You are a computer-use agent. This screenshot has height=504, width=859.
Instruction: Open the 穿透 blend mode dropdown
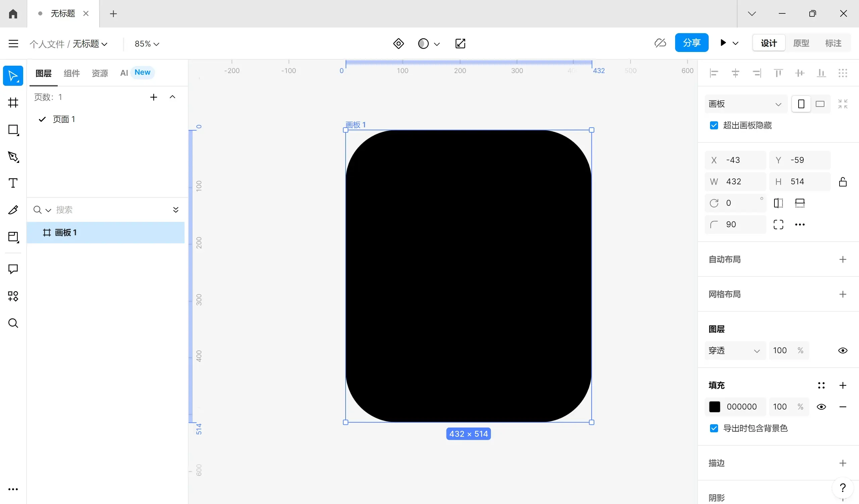(x=735, y=351)
